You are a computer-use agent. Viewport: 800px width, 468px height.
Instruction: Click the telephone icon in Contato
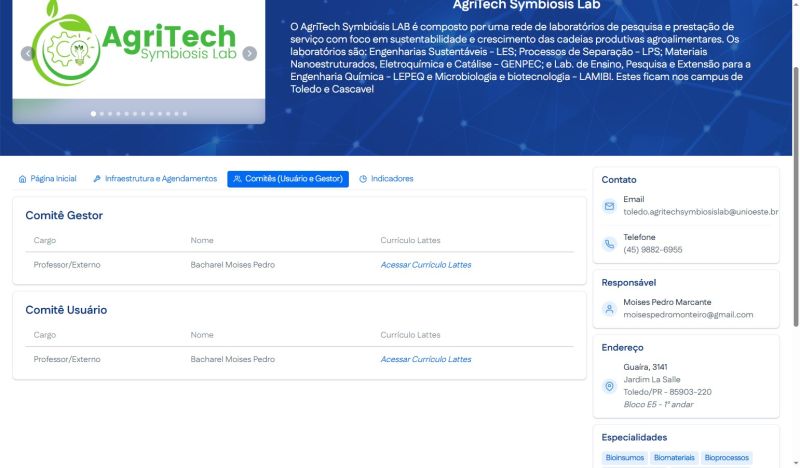(x=609, y=244)
